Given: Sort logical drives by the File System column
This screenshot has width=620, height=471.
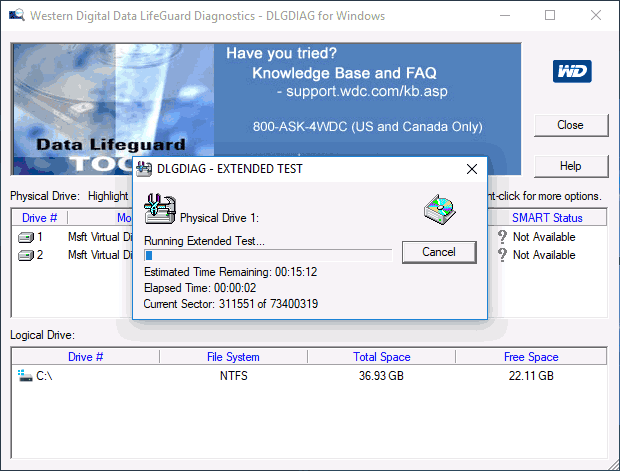Looking at the screenshot, I should tap(233, 357).
